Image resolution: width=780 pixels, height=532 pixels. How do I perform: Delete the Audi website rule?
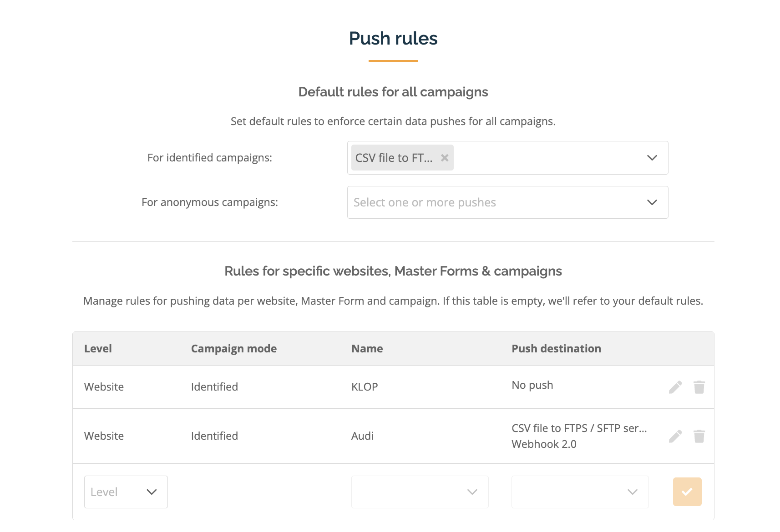point(699,436)
